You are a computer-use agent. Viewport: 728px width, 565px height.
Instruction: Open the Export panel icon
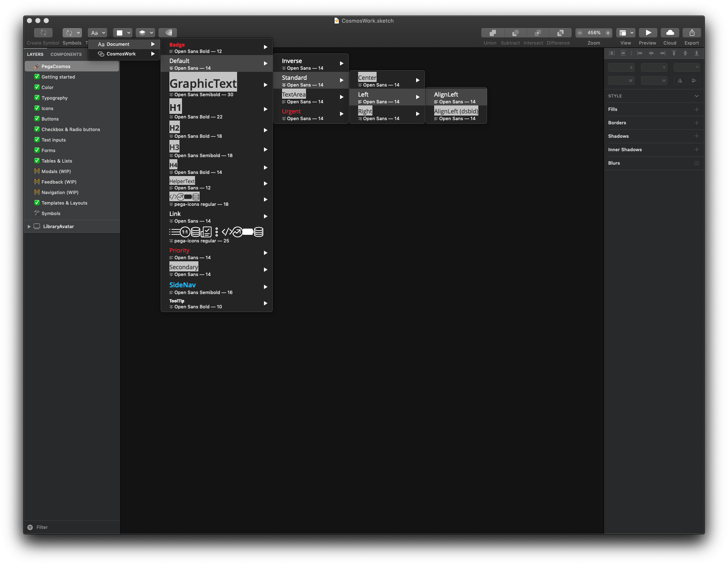coord(691,32)
